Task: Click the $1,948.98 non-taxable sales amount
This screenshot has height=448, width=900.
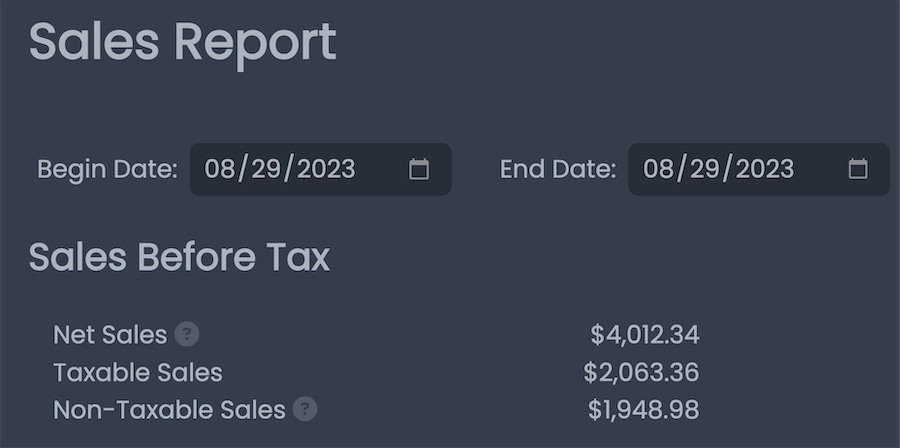Action: click(643, 410)
